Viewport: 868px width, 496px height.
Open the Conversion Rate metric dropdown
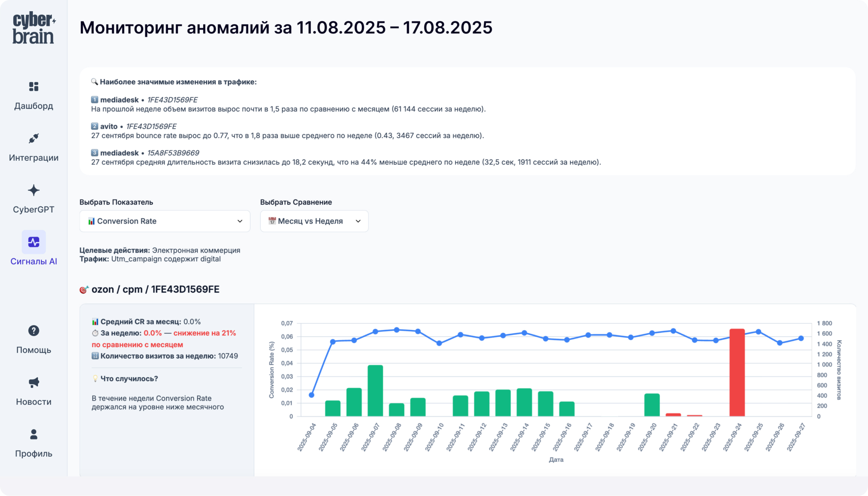pos(165,221)
